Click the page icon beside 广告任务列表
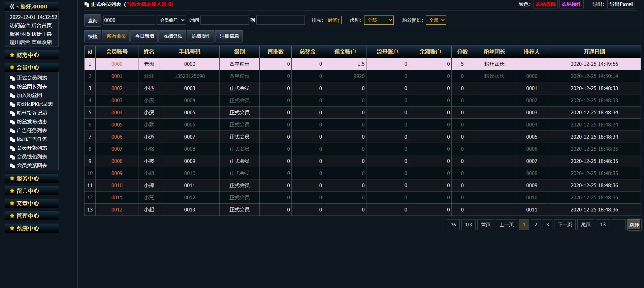 tap(12, 131)
